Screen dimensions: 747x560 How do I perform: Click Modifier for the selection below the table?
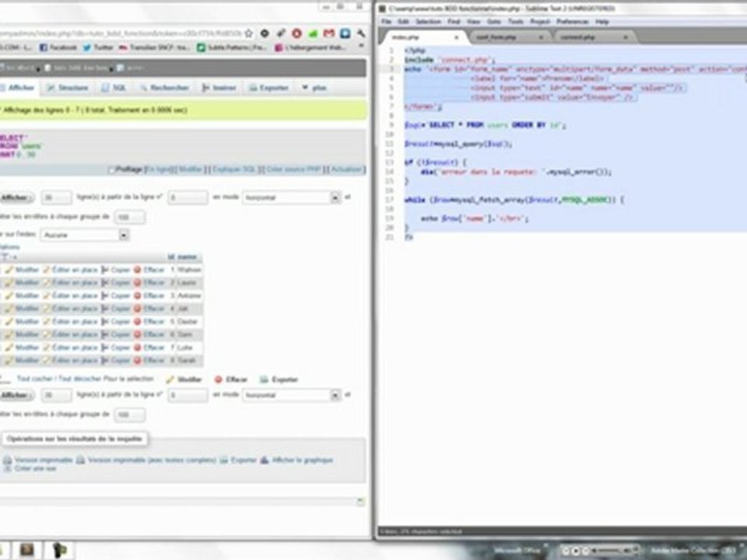(184, 380)
